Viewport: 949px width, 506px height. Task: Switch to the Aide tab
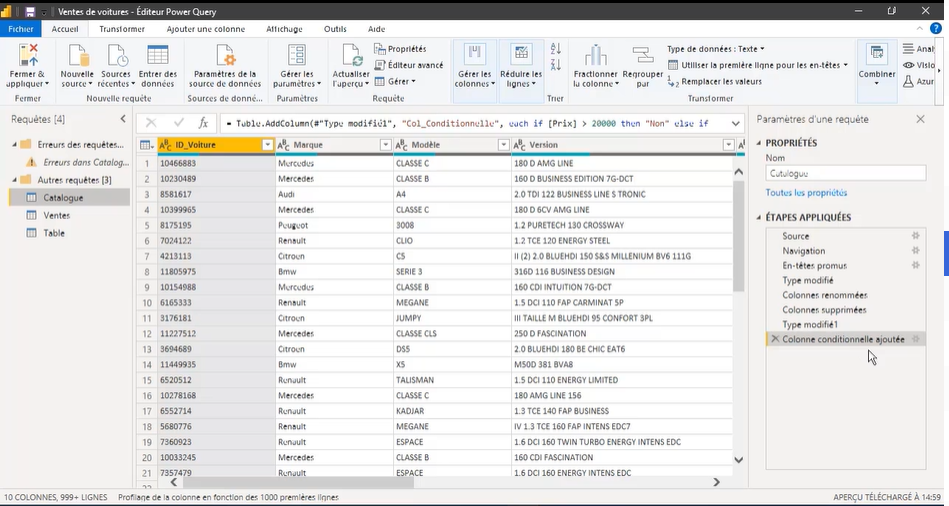click(376, 28)
